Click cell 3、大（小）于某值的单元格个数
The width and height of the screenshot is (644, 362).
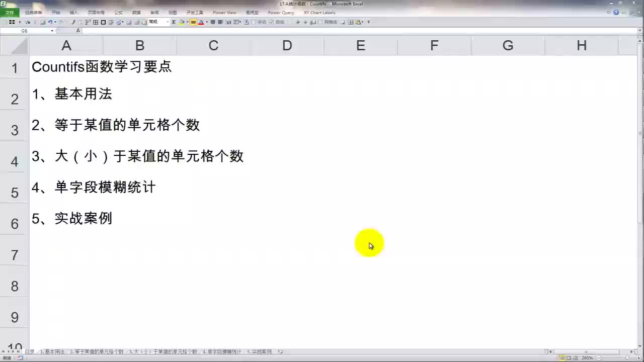tap(138, 156)
